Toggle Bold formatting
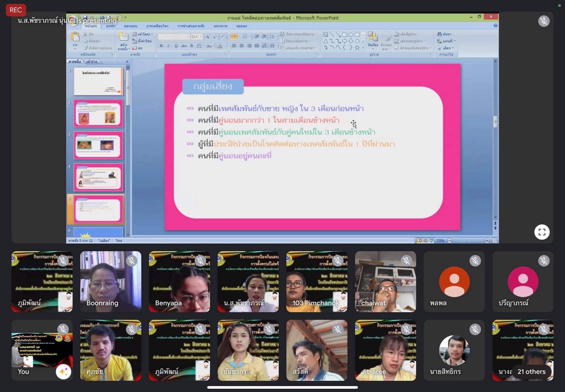The image size is (565, 392). [161, 46]
